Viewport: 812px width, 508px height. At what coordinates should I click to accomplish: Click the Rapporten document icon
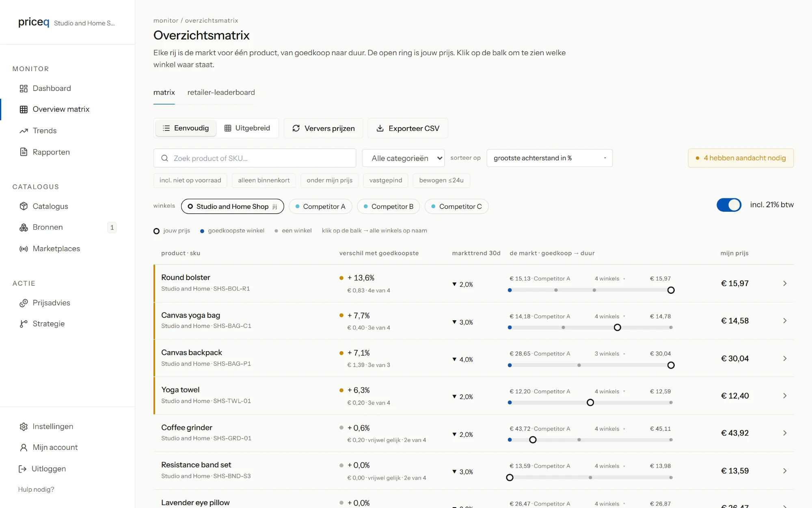(x=24, y=152)
